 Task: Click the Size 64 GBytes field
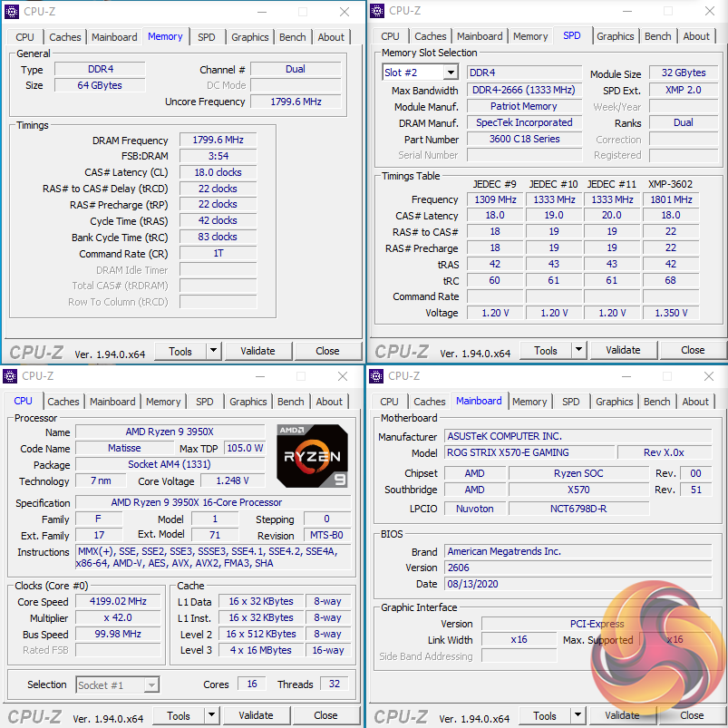coord(100,85)
